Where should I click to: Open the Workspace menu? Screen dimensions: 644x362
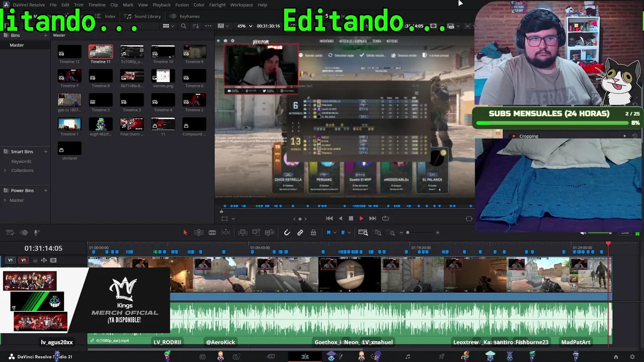tap(242, 5)
